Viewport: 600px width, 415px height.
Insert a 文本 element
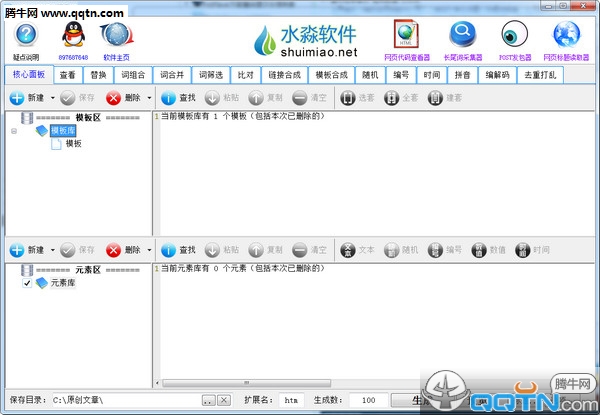(x=357, y=250)
